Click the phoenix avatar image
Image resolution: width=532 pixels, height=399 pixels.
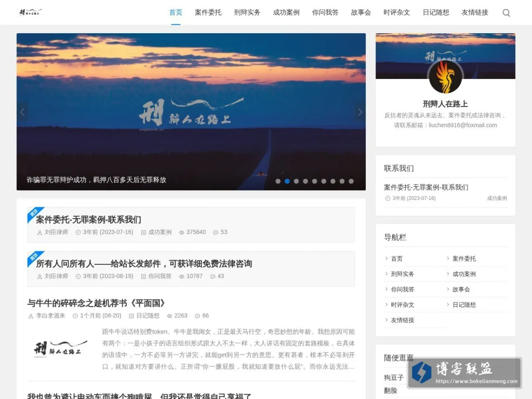click(x=446, y=76)
